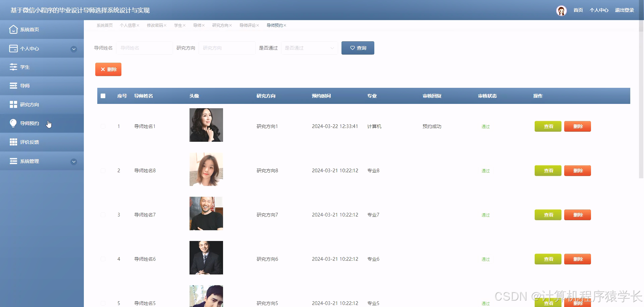
Task: Click 删除 for 导师姓名8
Action: [x=578, y=171]
